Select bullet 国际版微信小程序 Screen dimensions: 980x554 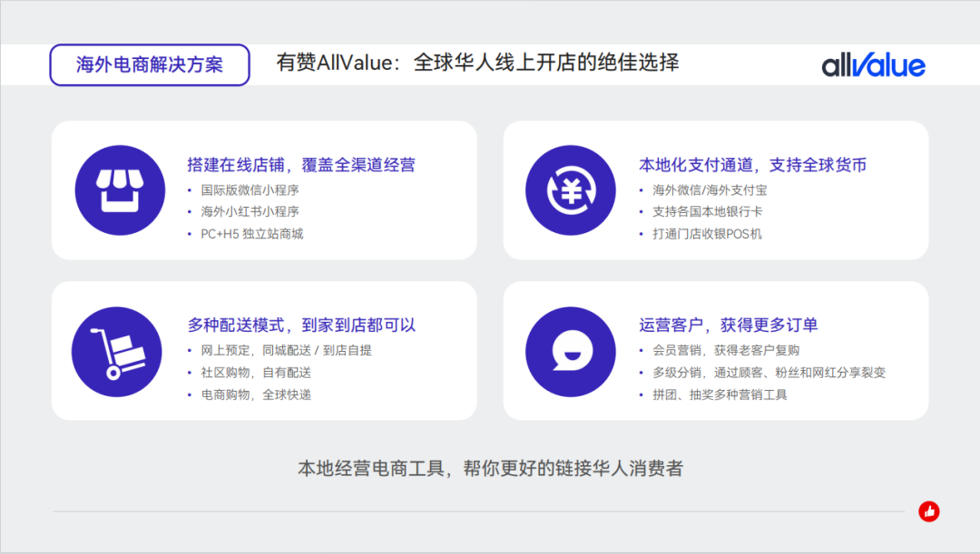coord(250,190)
